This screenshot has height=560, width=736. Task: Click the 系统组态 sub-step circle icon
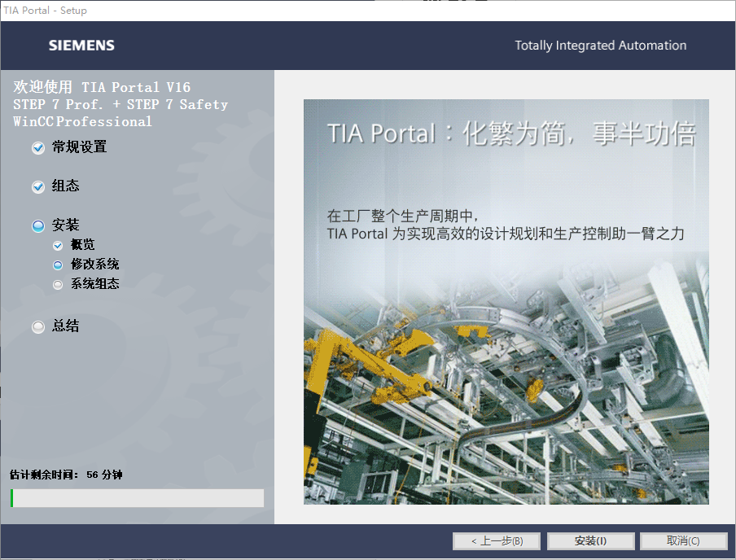[58, 284]
